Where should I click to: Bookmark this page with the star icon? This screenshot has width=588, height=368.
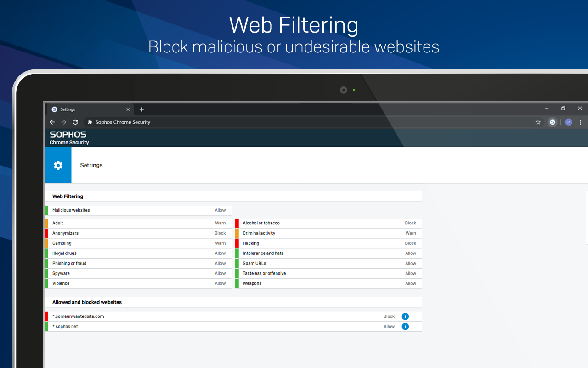pos(538,122)
